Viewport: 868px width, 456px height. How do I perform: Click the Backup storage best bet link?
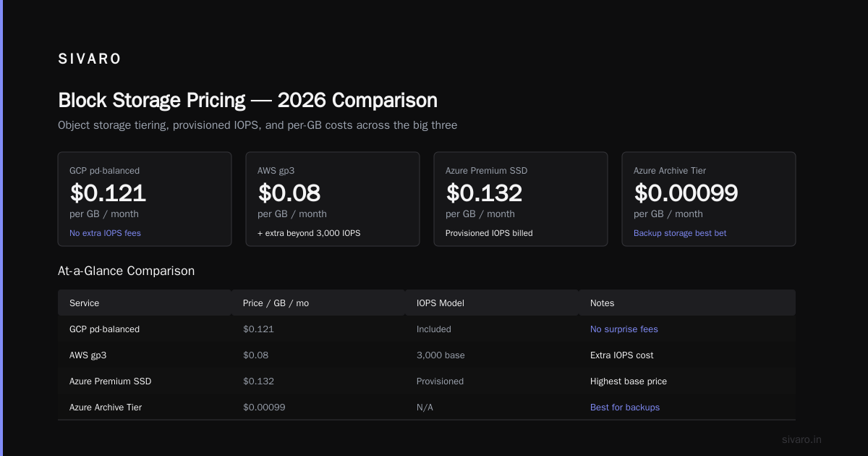(680, 233)
